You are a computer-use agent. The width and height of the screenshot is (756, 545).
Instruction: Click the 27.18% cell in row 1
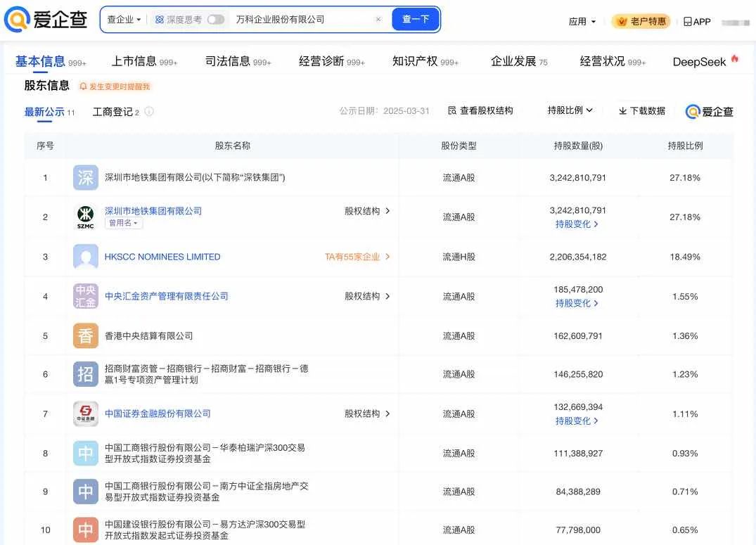685,177
